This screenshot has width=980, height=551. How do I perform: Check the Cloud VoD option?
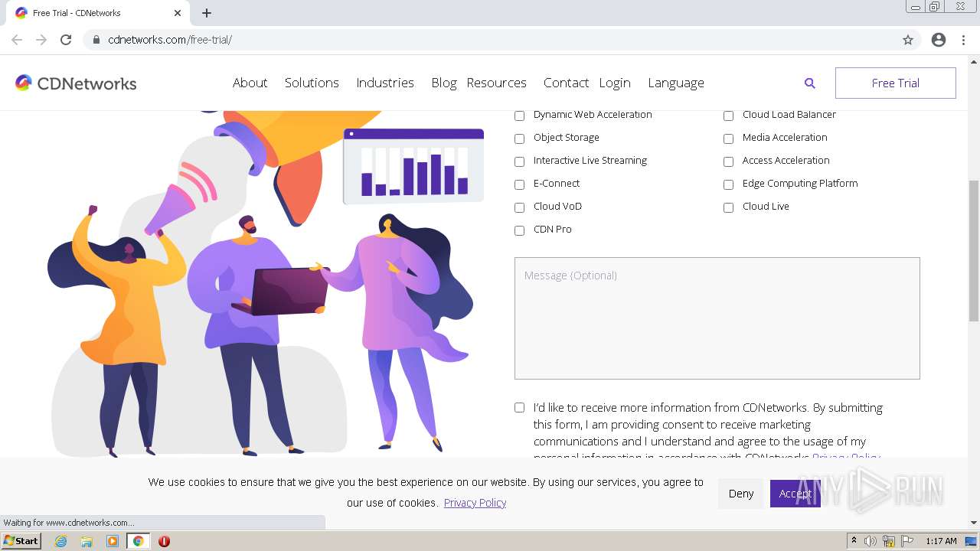519,207
